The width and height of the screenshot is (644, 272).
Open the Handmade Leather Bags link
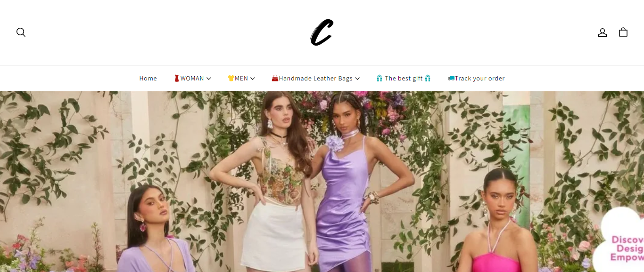[x=315, y=78]
